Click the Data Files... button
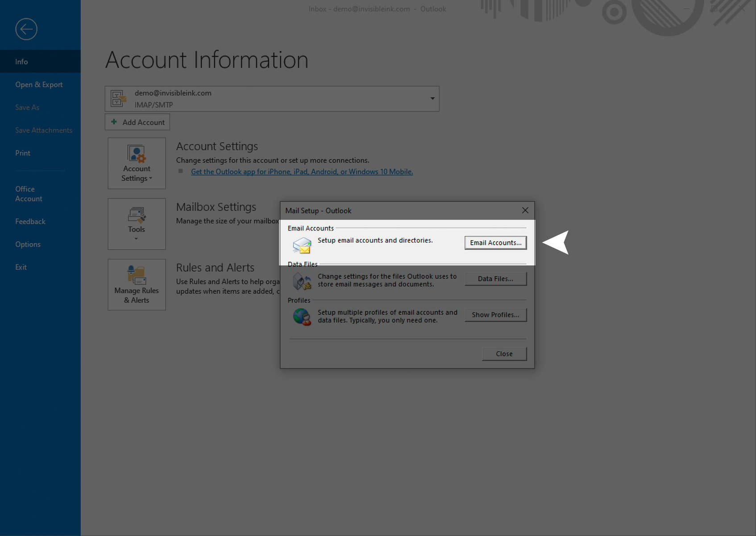Viewport: 756px width, 536px height. 495,279
